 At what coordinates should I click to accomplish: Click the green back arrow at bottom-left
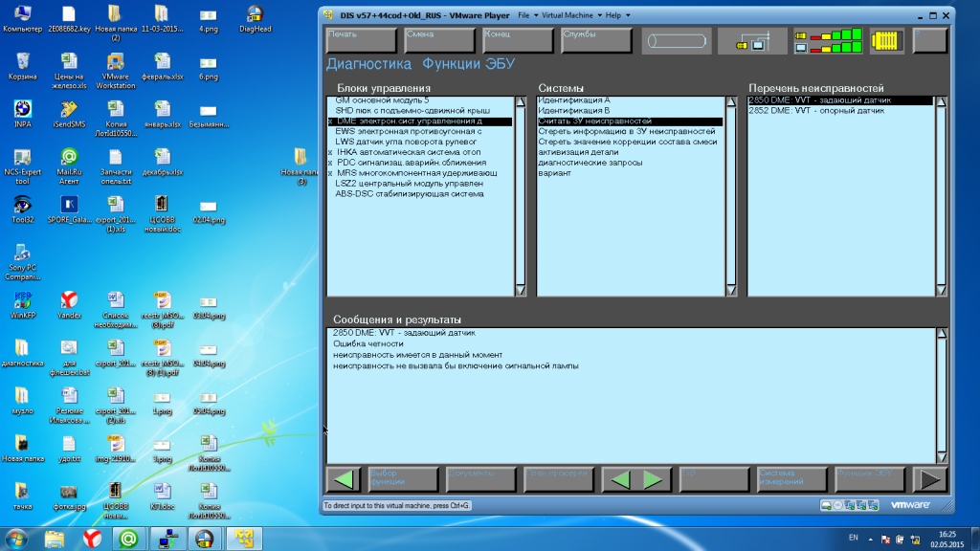tap(345, 479)
